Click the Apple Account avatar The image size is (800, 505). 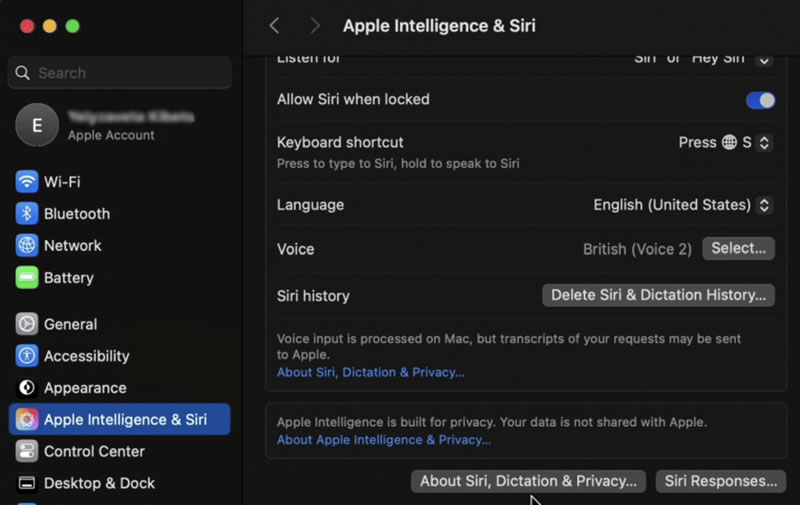[x=37, y=125]
